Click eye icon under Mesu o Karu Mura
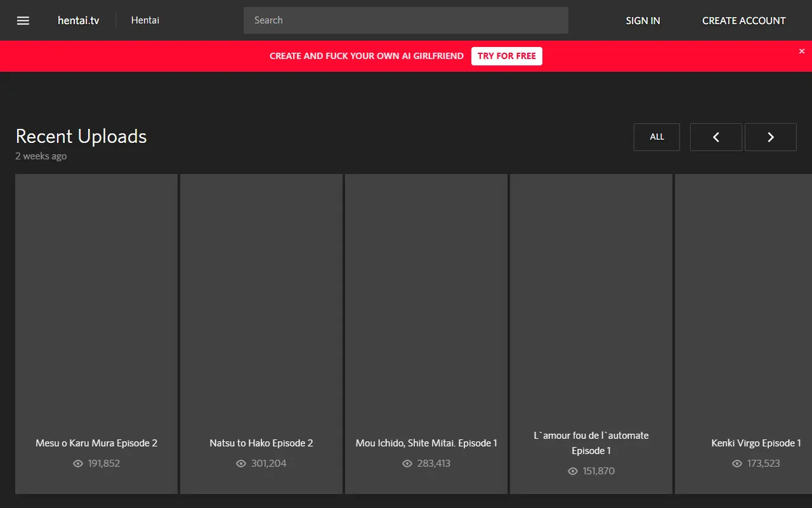This screenshot has width=812, height=508. click(x=78, y=464)
